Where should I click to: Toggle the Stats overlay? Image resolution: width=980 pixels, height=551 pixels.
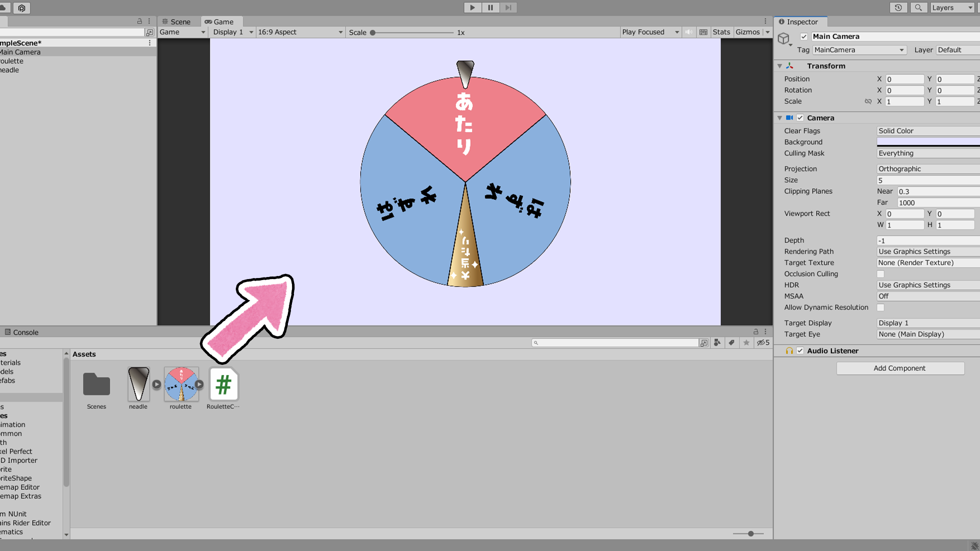pos(721,32)
